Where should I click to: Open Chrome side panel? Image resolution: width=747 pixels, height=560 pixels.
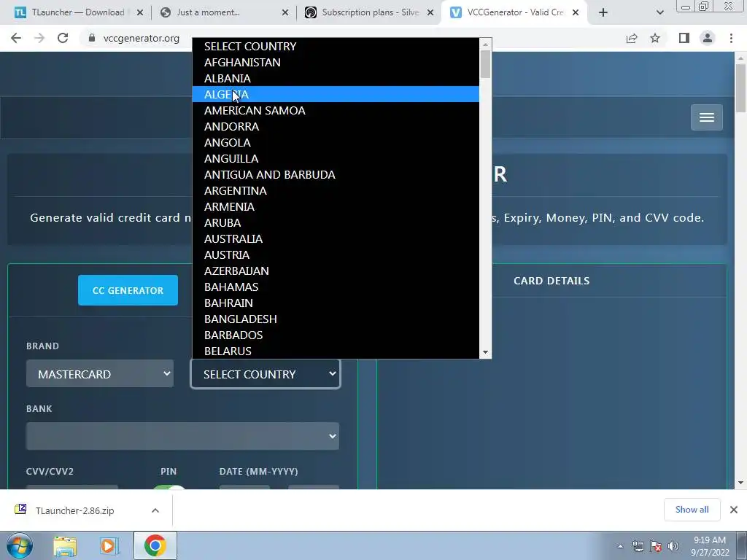684,38
